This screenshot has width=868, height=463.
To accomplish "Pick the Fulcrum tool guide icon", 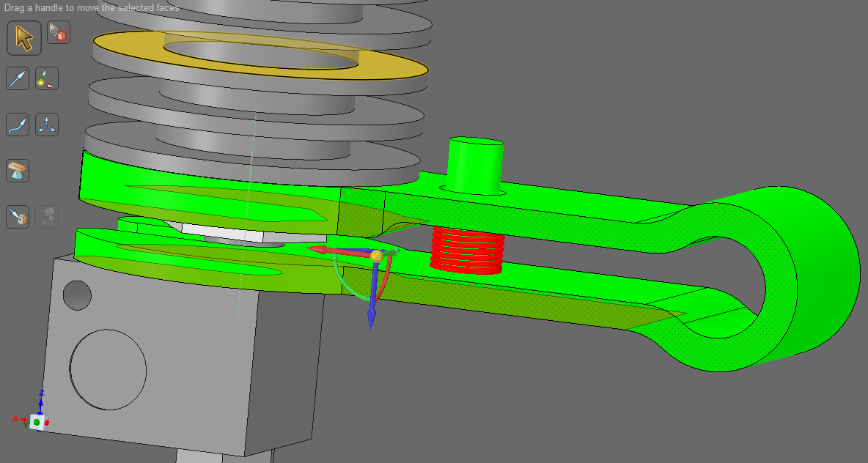I will click(x=18, y=171).
